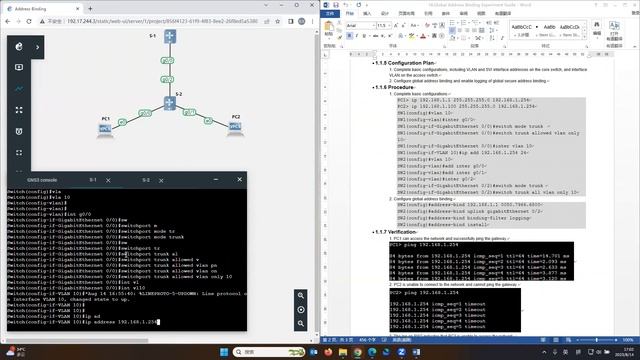
Task: Undo last action in Word
Action: point(346,4)
